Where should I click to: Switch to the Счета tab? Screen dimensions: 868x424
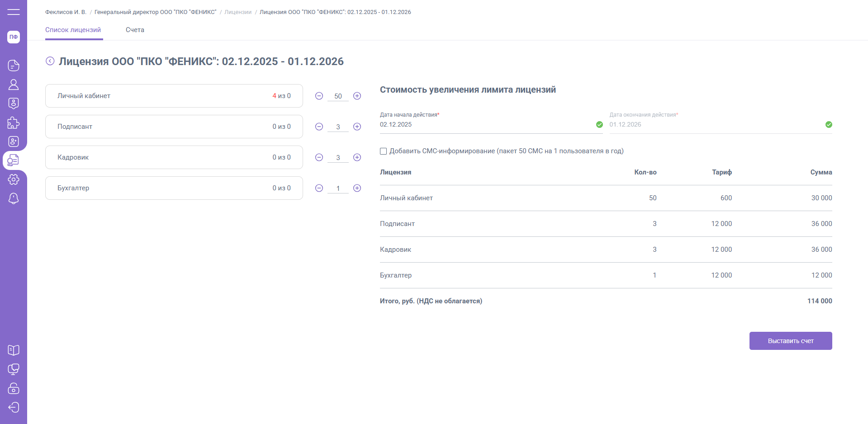coord(135,30)
